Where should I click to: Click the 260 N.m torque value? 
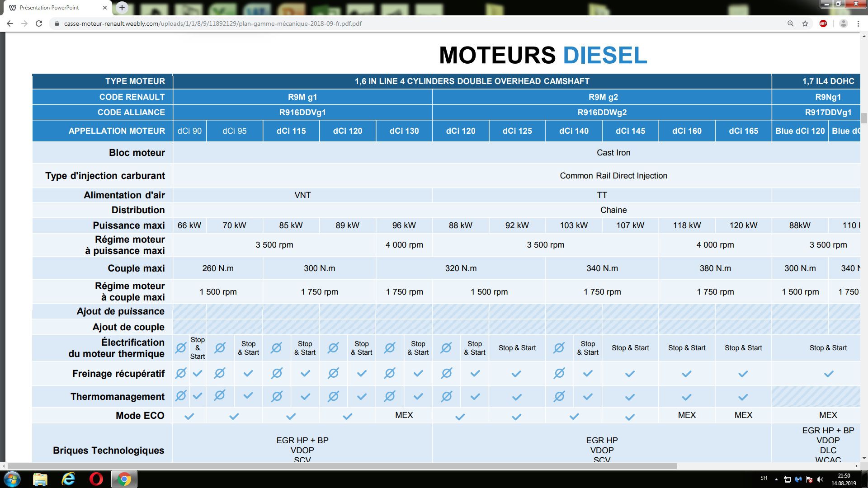(x=218, y=268)
